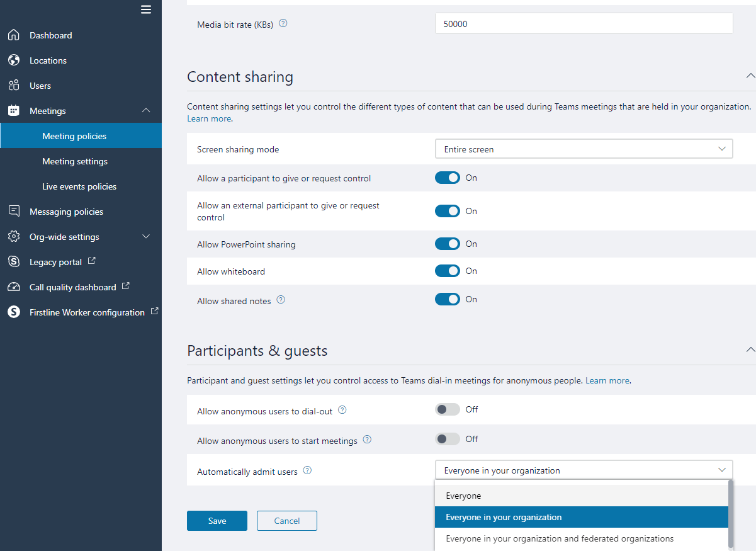Screen dimensions: 756x551
Task: Open Live events policies in sidebar
Action: 81,186
